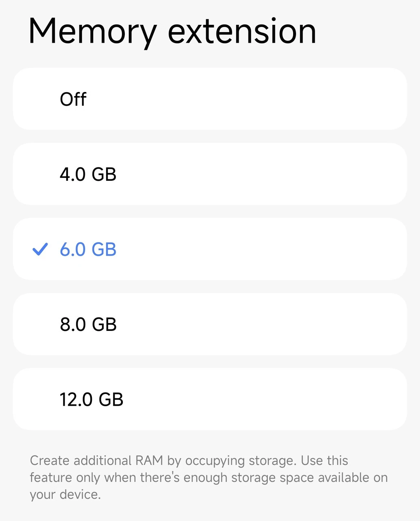The height and width of the screenshot is (521, 420).
Task: Click the 'Create additional RAM' description text
Action: 189,461
